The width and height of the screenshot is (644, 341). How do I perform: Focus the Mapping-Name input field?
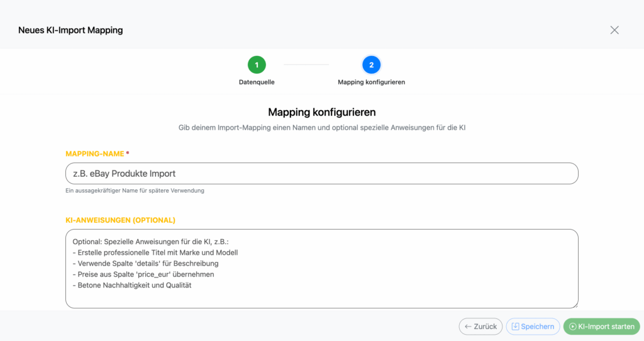point(322,174)
